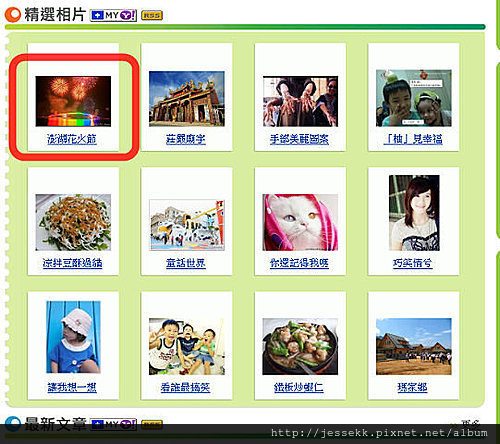Add 最新文章 feed to My Yahoo
The image size is (500, 444).
(113, 424)
